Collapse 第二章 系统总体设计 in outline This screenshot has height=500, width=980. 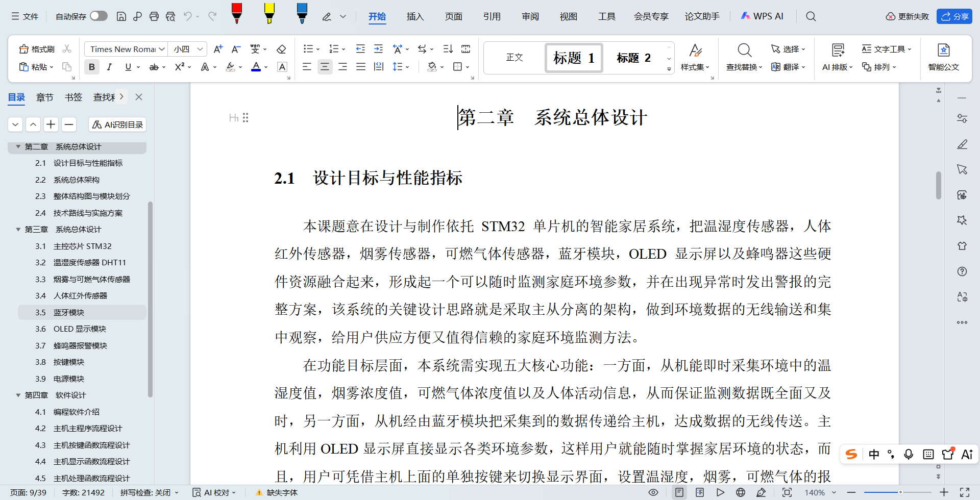tap(18, 146)
